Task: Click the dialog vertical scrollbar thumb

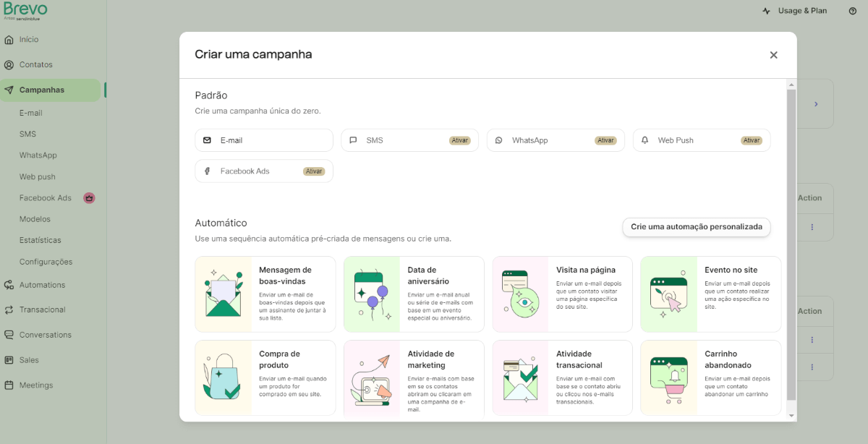Action: (791, 244)
